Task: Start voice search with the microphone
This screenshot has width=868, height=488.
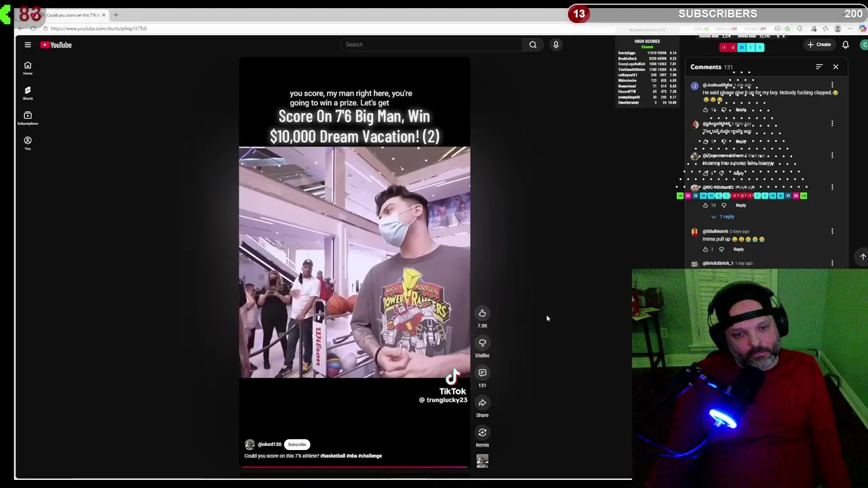Action: click(x=555, y=45)
